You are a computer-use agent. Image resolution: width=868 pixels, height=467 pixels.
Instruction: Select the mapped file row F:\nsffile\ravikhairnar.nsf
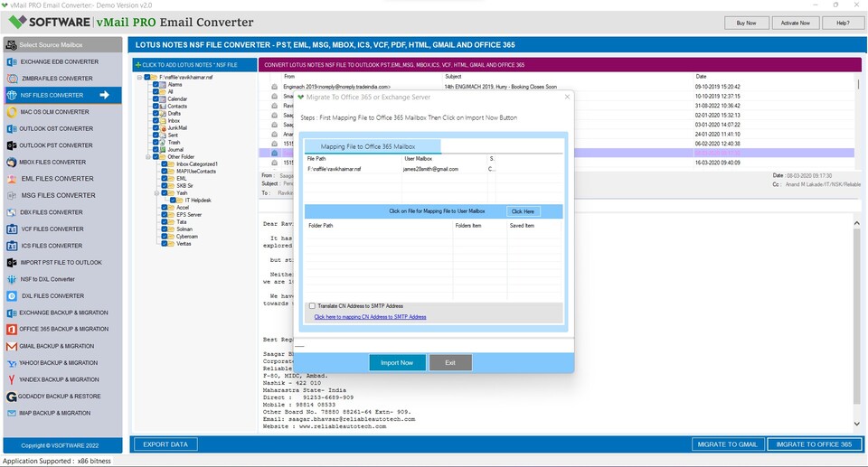335,169
